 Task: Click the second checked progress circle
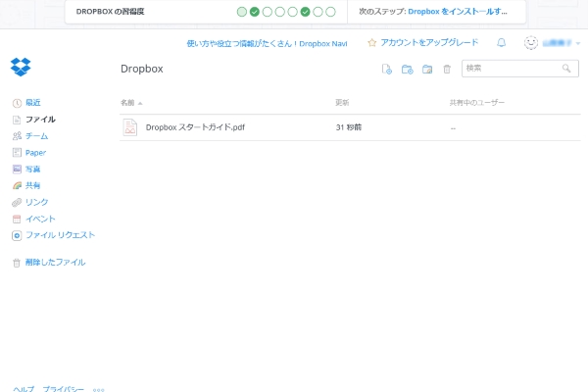click(x=255, y=12)
